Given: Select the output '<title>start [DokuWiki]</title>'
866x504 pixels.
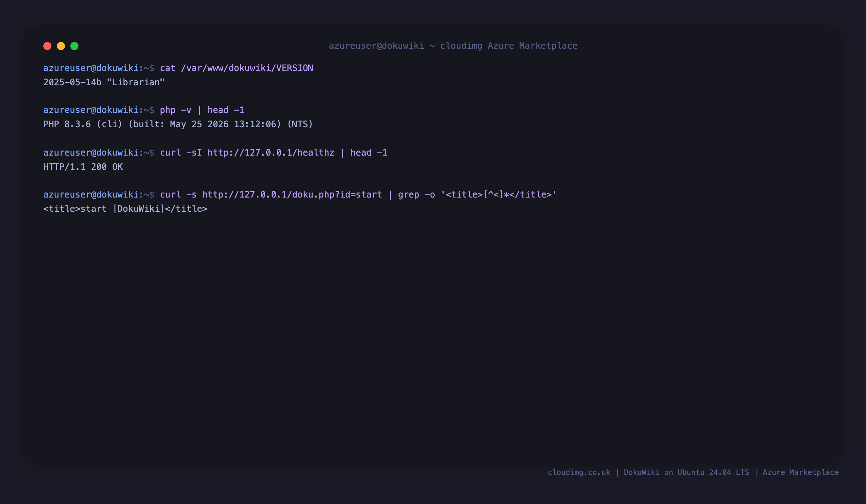Looking at the screenshot, I should tap(126, 209).
